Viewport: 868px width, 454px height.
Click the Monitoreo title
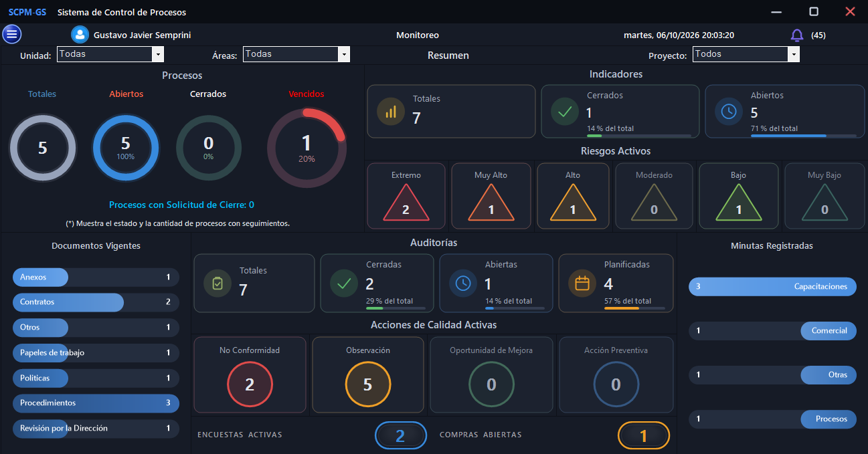418,35
